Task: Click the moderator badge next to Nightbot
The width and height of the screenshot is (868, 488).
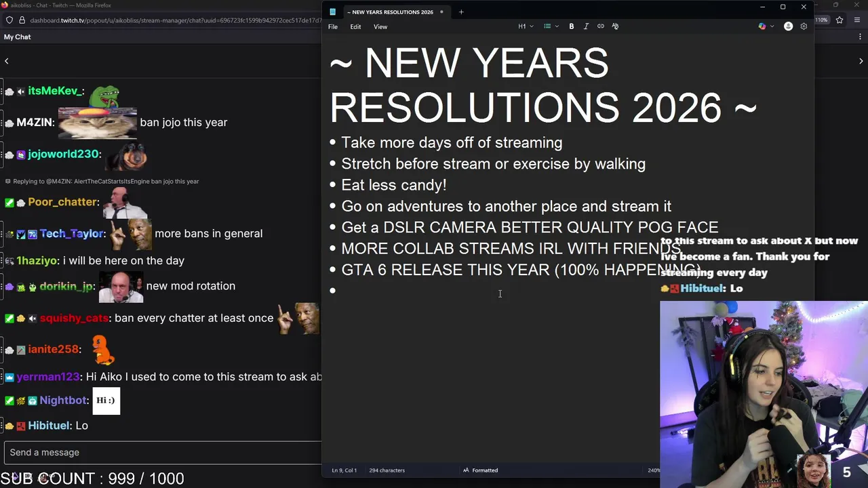Action: tap(9, 401)
